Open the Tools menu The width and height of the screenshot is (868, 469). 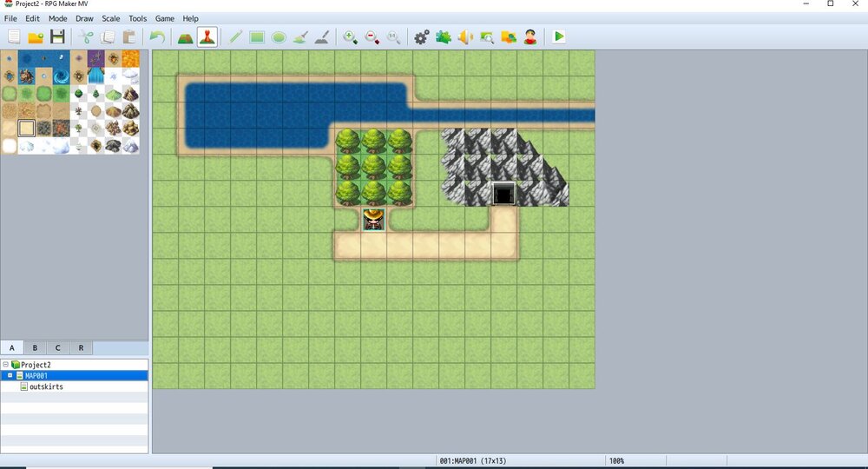point(138,18)
